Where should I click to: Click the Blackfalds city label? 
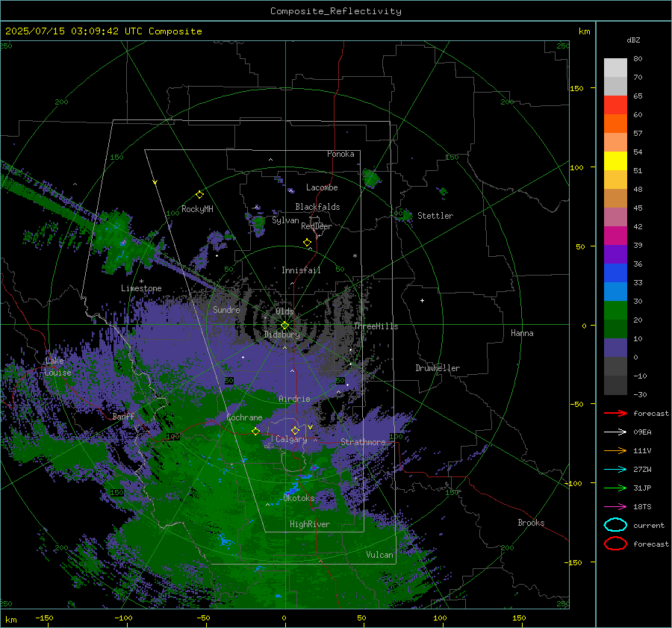(x=317, y=207)
